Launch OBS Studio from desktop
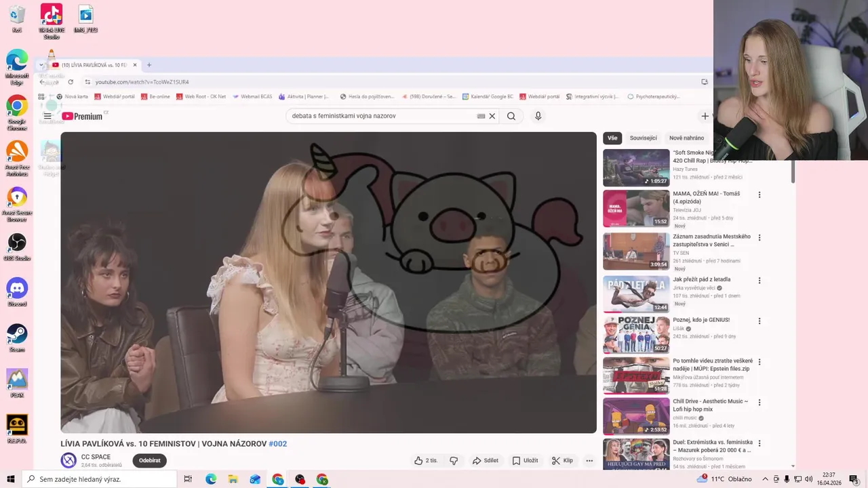This screenshot has height=488, width=868. (x=17, y=247)
